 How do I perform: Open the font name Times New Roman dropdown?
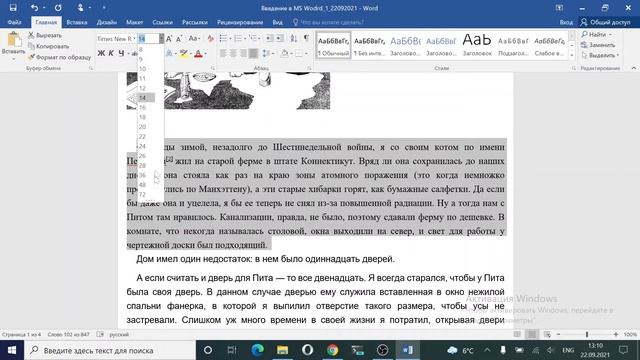[134, 39]
